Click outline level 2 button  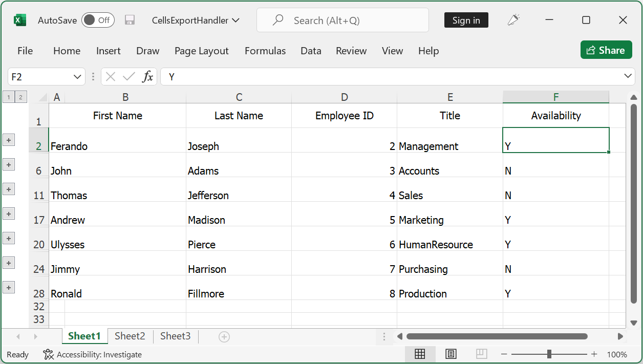click(21, 97)
